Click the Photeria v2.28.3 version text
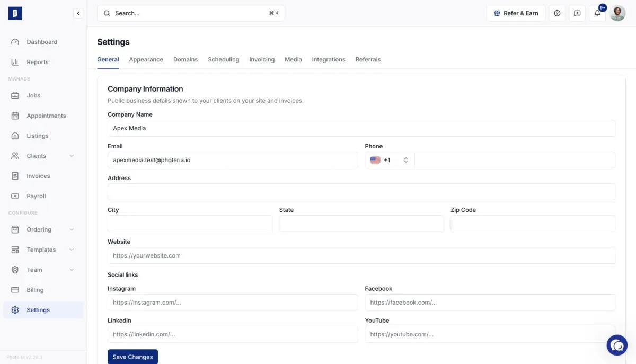The width and height of the screenshot is (636, 364). [24, 357]
